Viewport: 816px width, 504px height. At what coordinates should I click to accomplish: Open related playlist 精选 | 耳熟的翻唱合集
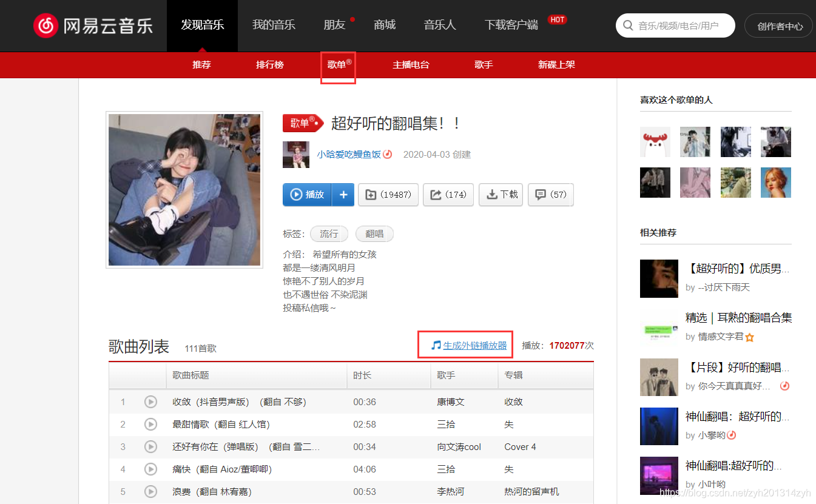point(738,318)
